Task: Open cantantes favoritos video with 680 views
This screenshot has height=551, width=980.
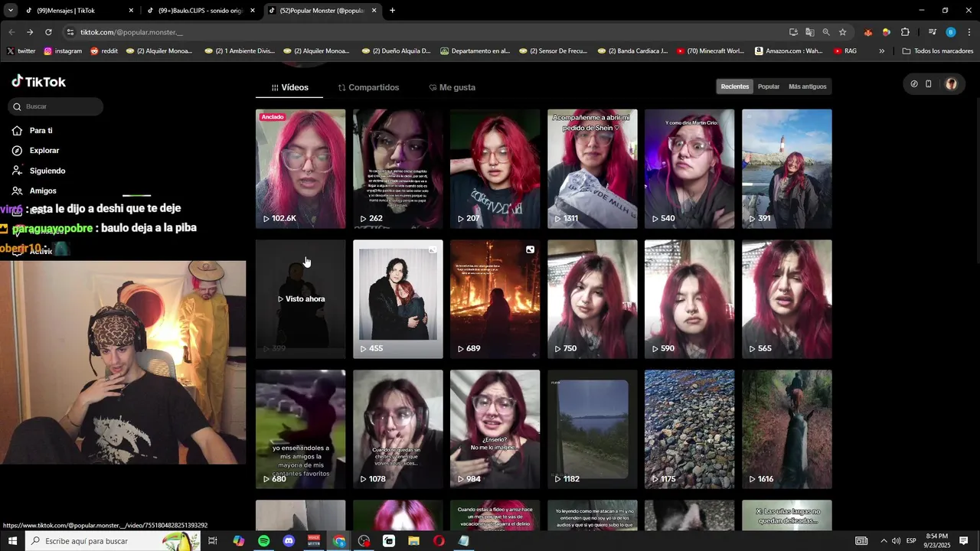Action: click(300, 429)
